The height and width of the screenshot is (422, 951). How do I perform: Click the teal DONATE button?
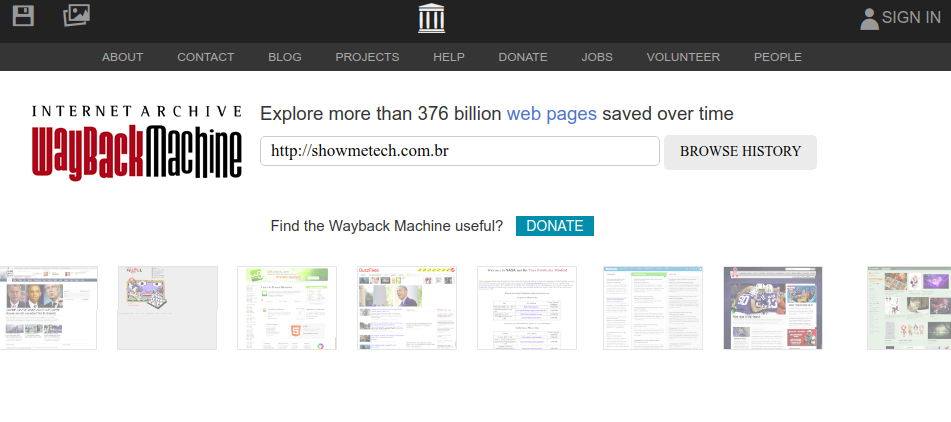tap(554, 226)
